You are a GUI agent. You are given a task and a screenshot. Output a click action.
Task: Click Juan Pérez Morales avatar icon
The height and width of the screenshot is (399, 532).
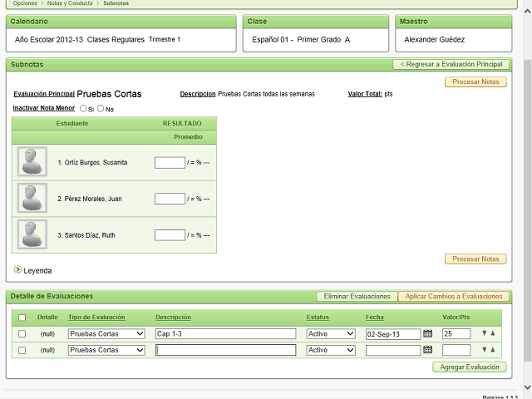(x=32, y=199)
